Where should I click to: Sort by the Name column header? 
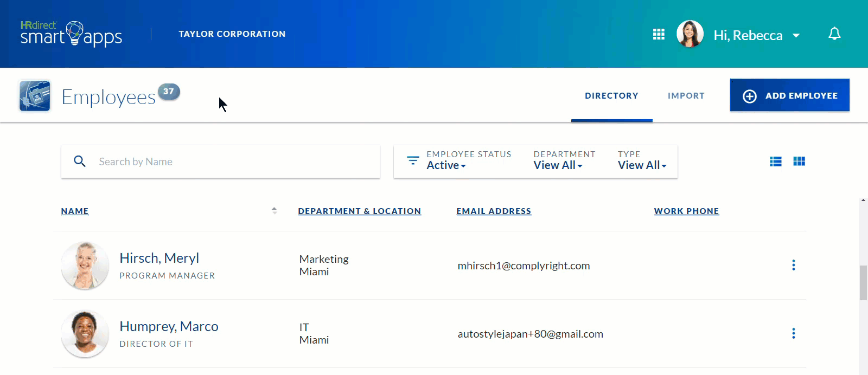click(x=75, y=211)
